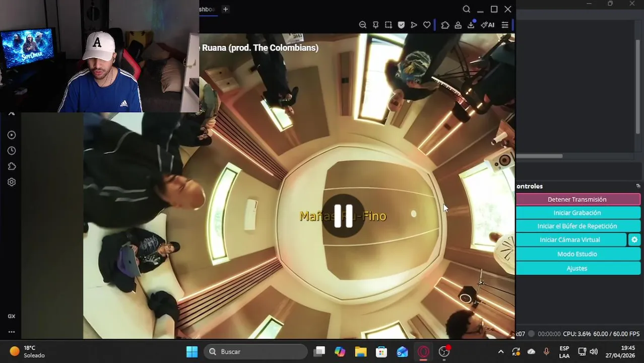Click the sync refresh icon in system tray
This screenshot has width=644, height=363.
[516, 352]
